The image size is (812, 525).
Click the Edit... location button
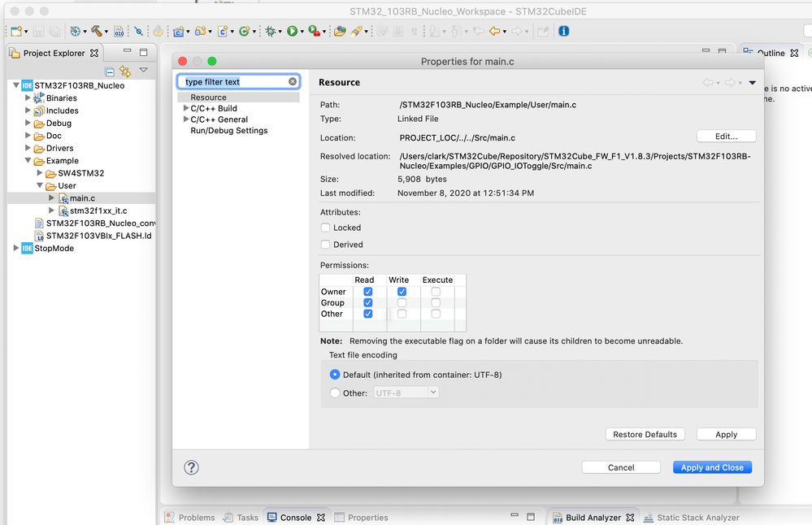[726, 137]
